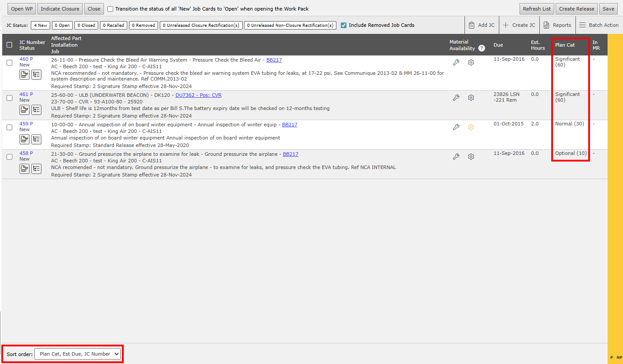Open the DU7362 - Pos: CVR link
This screenshot has height=364, width=623.
pos(198,95)
